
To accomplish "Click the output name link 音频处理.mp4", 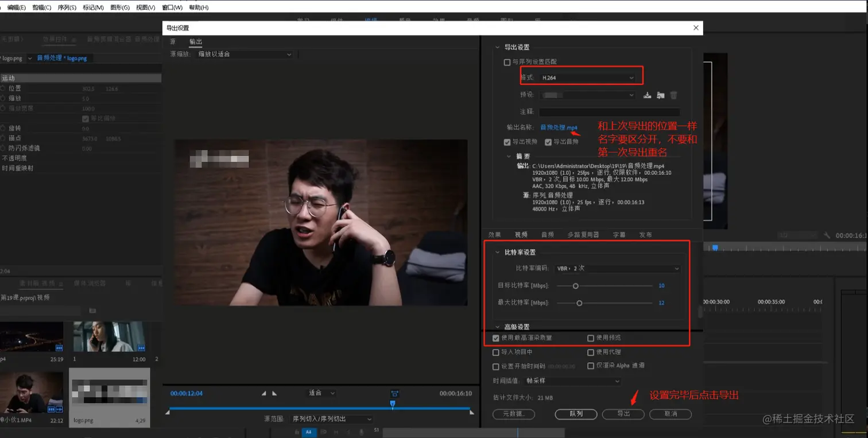I will click(x=559, y=127).
